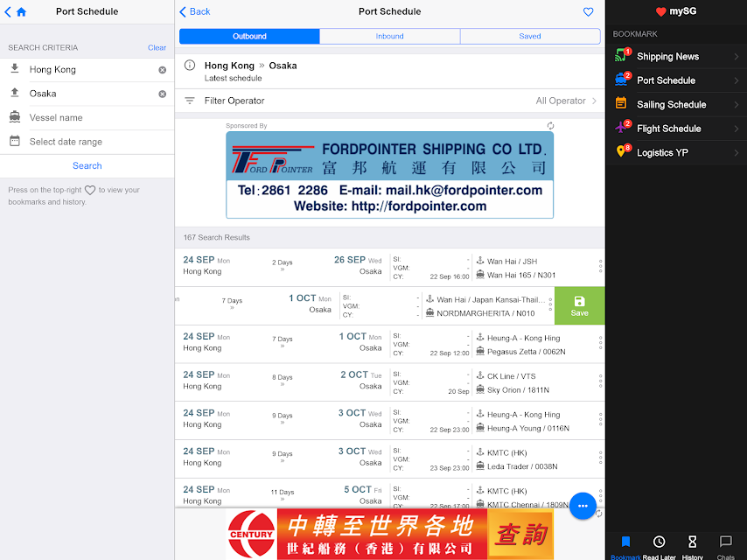Expand the All Operator filter

(x=566, y=101)
